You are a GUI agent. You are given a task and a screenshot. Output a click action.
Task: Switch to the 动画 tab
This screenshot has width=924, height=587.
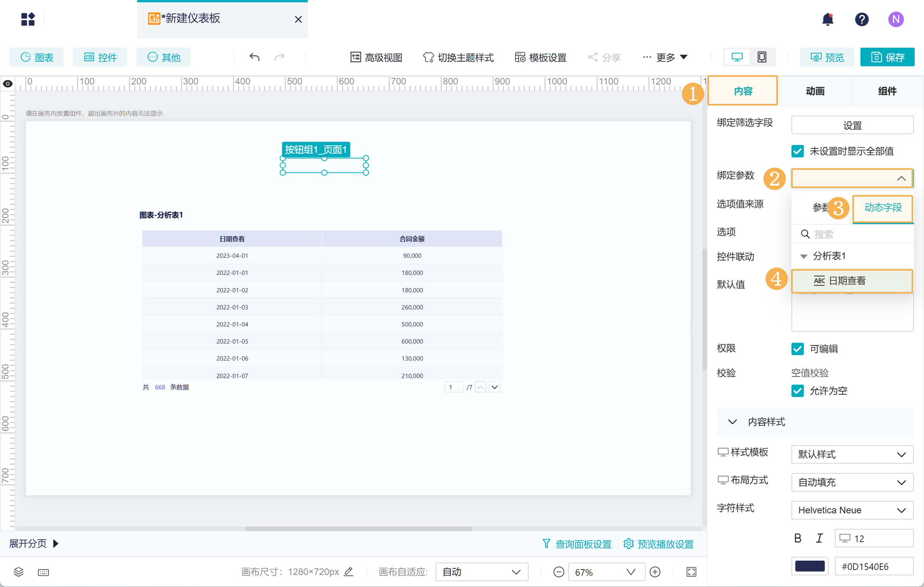815,91
